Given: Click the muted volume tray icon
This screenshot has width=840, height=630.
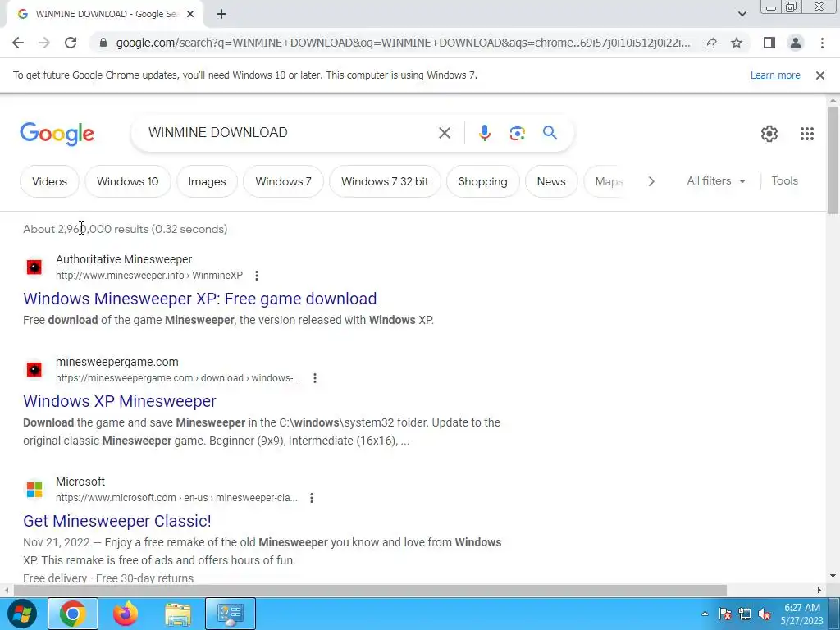Looking at the screenshot, I should tap(765, 614).
